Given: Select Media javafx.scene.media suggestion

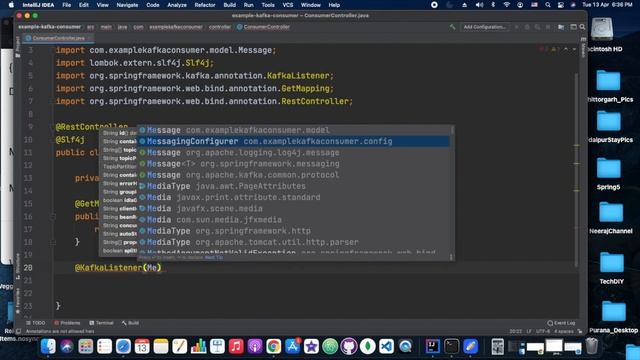Looking at the screenshot, I should click(x=294, y=209).
